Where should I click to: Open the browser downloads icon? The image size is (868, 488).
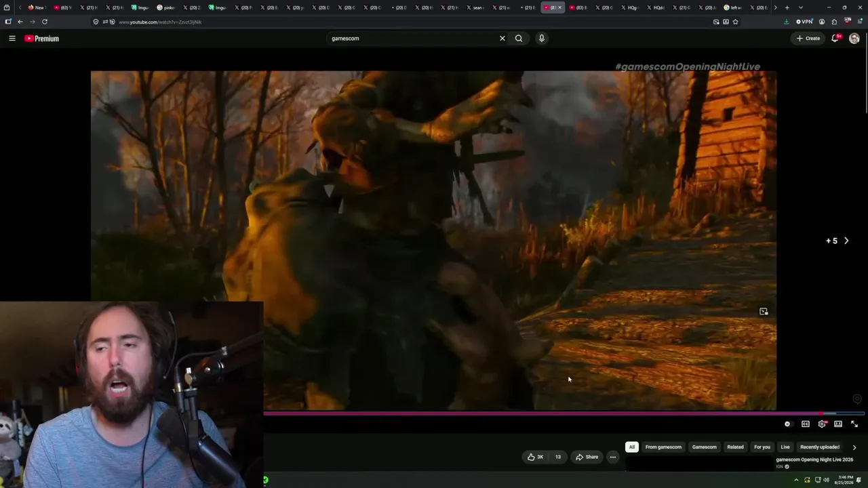coord(786,22)
